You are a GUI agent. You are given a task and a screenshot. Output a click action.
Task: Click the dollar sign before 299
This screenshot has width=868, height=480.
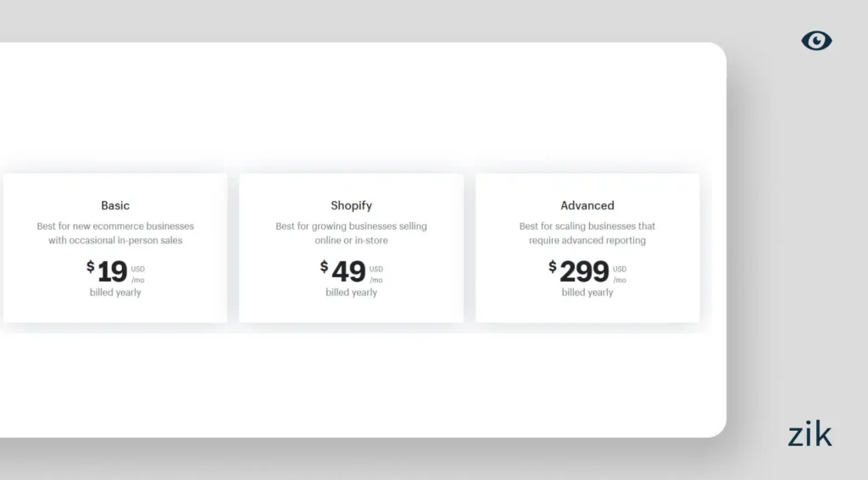coord(553,267)
